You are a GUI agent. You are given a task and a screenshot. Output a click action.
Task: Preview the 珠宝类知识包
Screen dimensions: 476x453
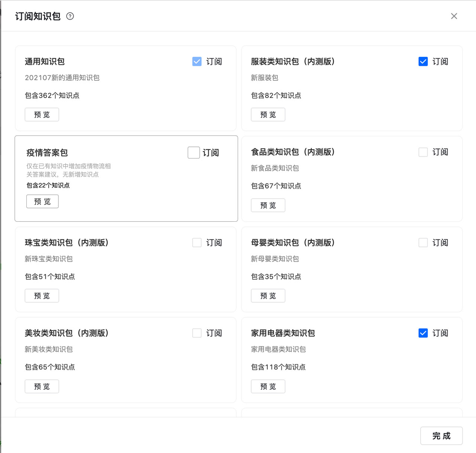42,296
